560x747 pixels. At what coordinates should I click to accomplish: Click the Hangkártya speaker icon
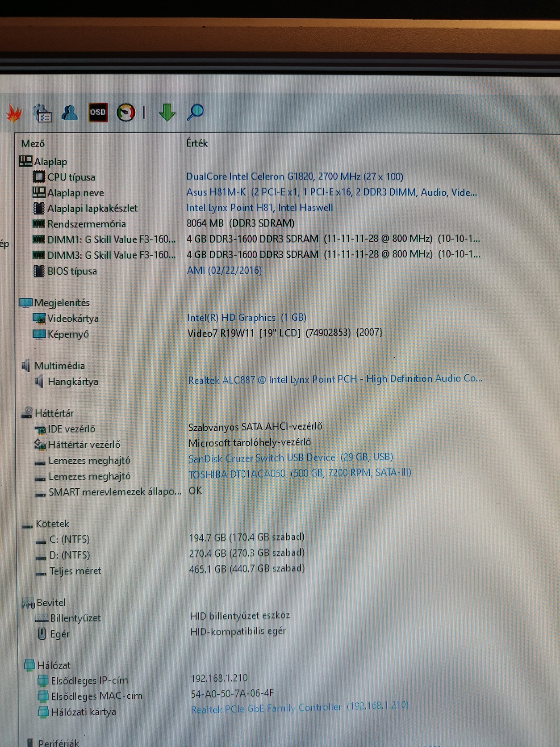click(40, 382)
